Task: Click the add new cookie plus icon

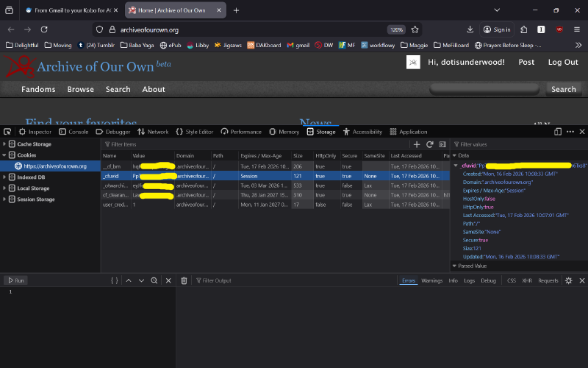Action: point(417,144)
